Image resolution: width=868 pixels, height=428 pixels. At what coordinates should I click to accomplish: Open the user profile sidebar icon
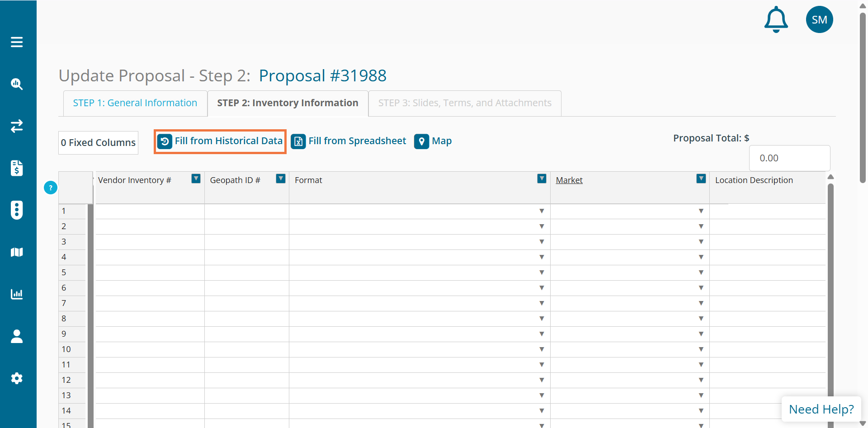click(x=17, y=336)
